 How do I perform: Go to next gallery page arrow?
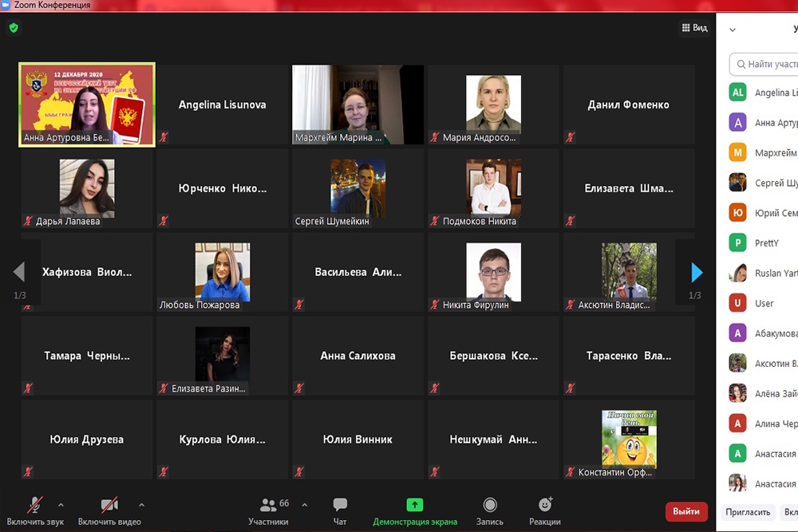point(697,273)
